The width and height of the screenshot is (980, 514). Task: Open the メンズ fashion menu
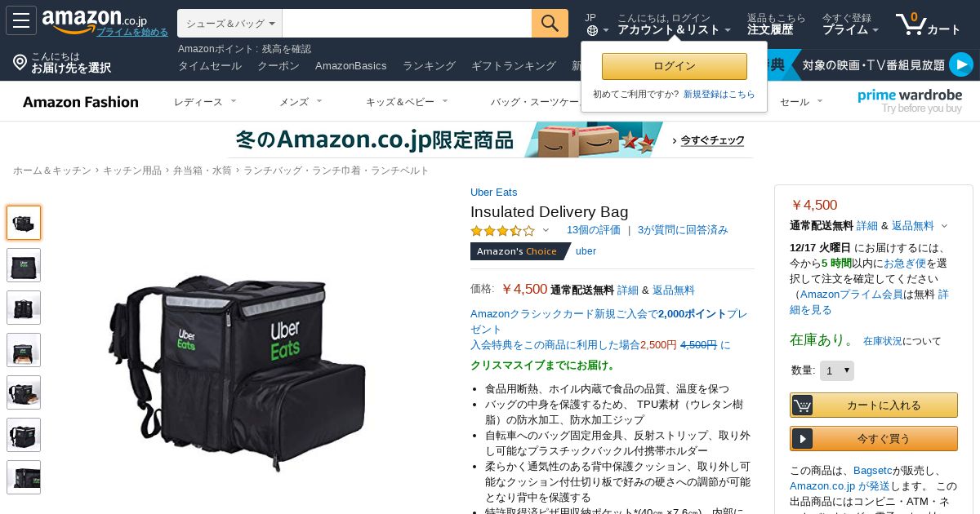coord(301,101)
